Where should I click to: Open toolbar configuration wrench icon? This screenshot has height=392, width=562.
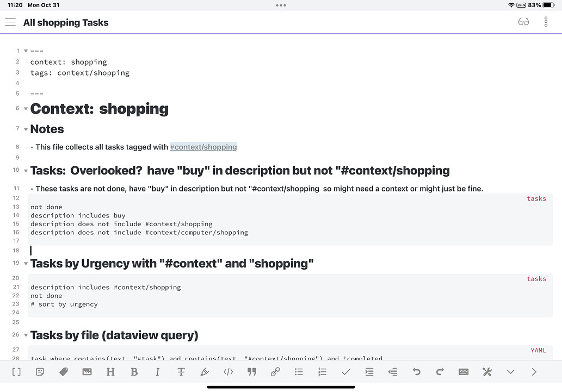[487, 372]
